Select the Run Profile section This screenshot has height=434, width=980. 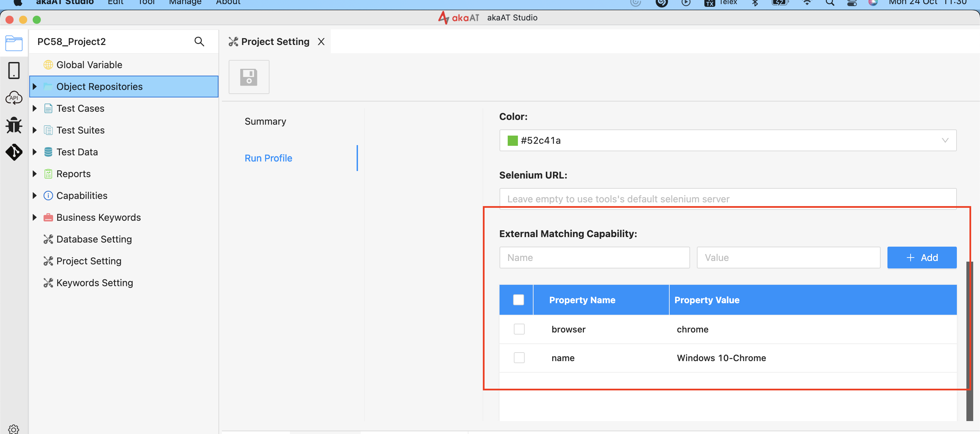(268, 158)
